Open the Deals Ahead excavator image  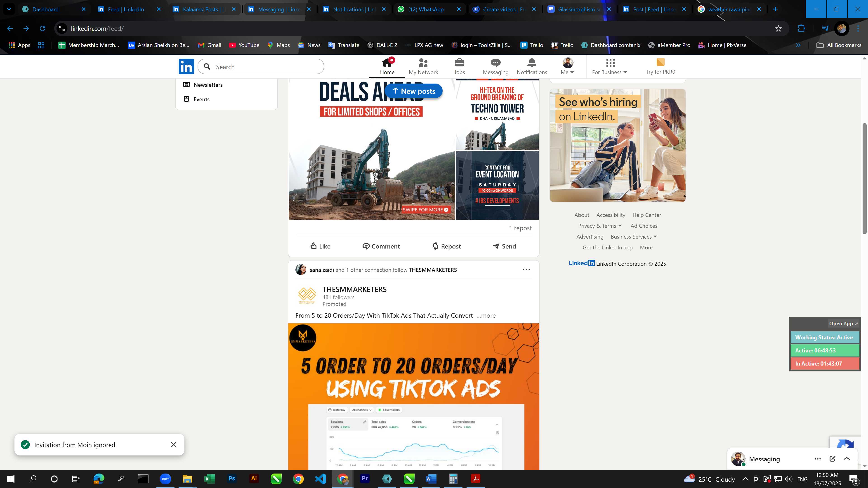[372, 149]
